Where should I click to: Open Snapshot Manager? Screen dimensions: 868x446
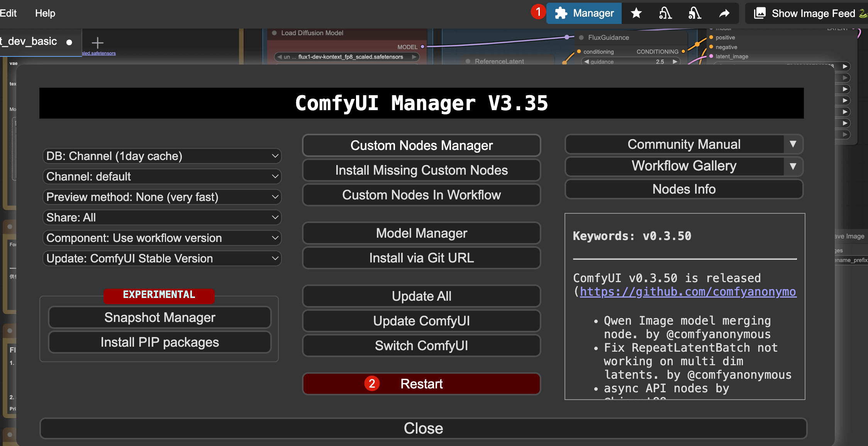pyautogui.click(x=160, y=317)
